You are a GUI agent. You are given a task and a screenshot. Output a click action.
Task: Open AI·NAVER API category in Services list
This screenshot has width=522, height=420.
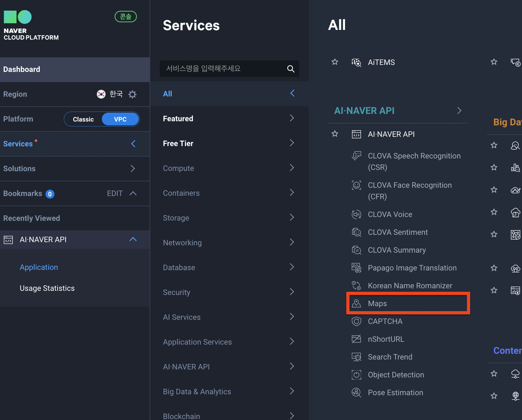(x=229, y=367)
